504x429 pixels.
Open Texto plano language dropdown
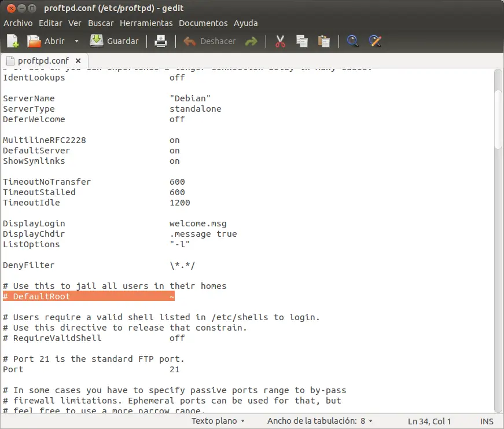point(218,421)
